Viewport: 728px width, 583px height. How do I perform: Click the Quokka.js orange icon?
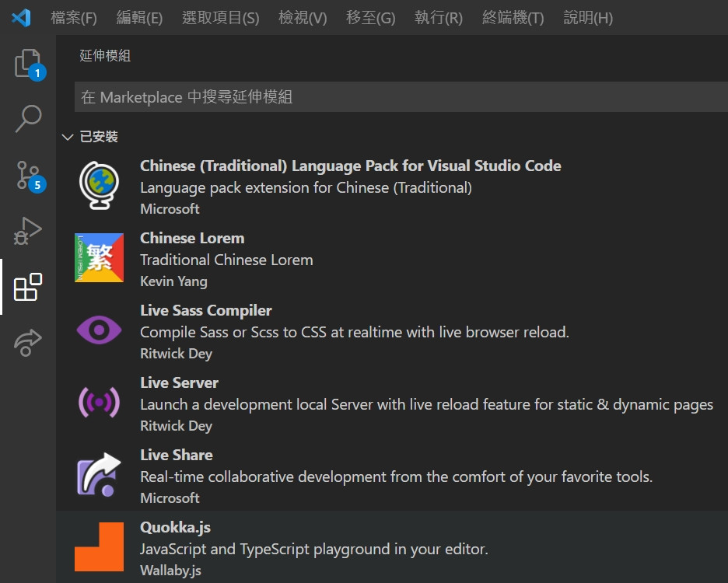tap(99, 546)
